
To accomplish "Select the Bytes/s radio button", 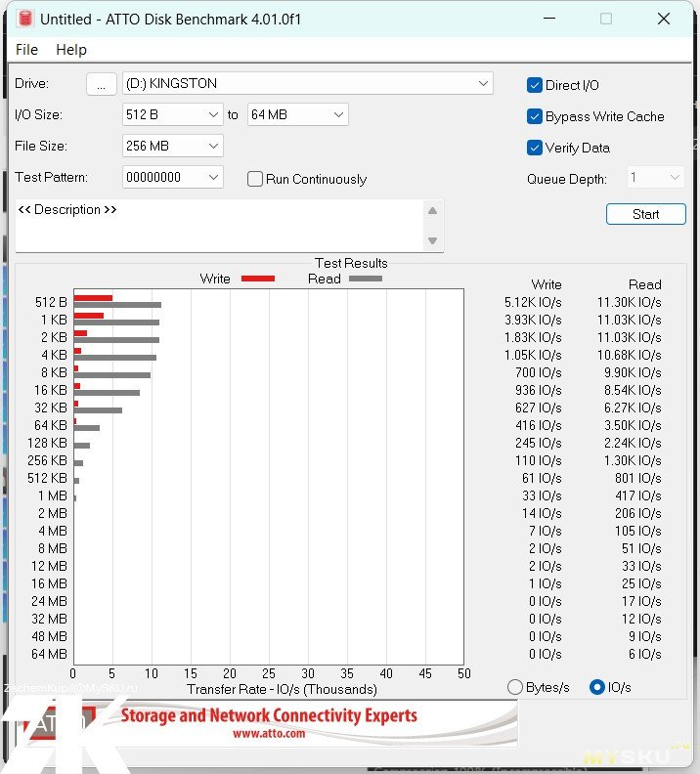I will 515,687.
